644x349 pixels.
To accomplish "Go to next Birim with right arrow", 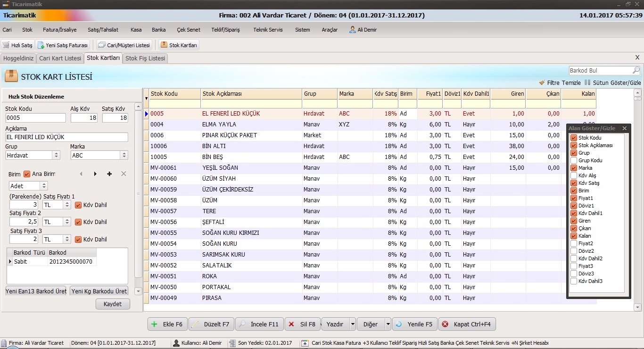I will click(95, 174).
